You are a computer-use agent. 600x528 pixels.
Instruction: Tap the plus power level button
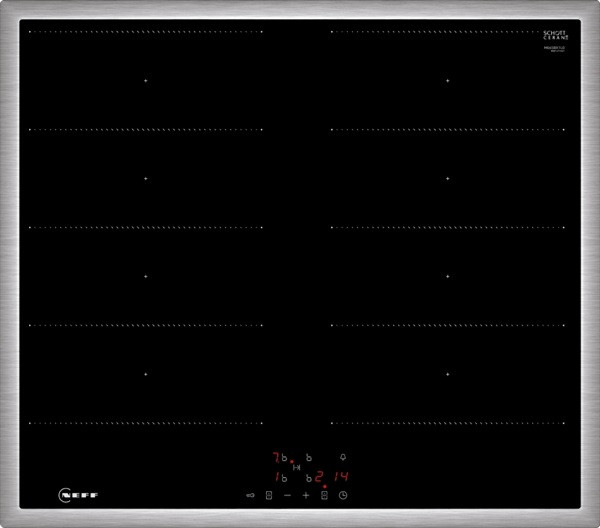(x=306, y=495)
